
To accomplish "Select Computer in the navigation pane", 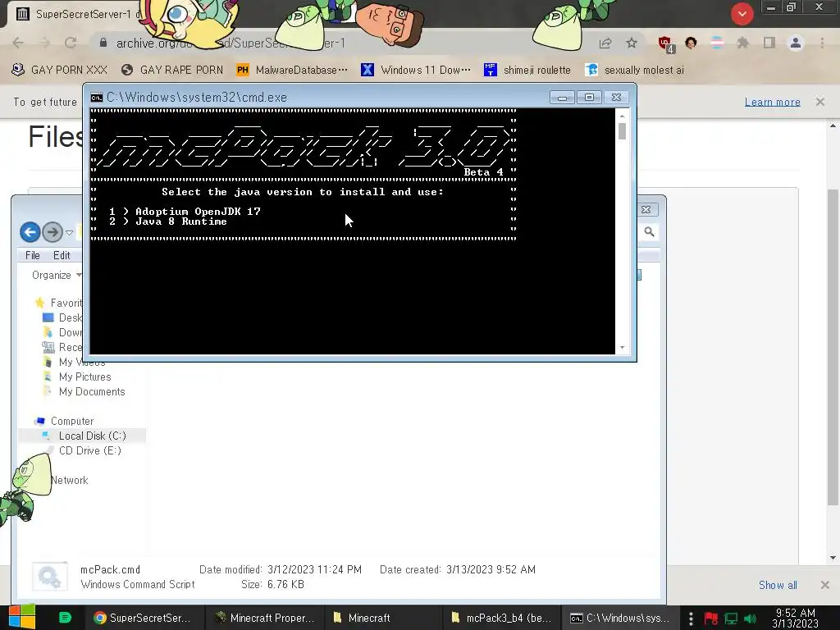I will [64, 421].
